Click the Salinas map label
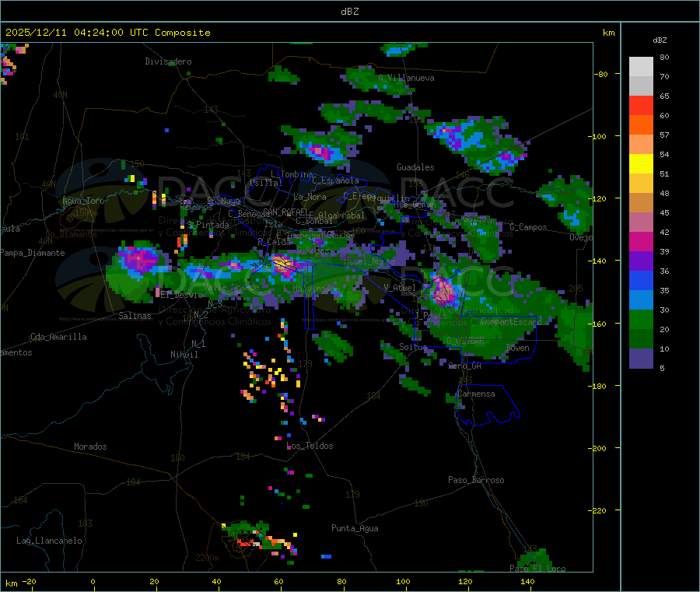This screenshot has height=592, width=700. (x=135, y=316)
